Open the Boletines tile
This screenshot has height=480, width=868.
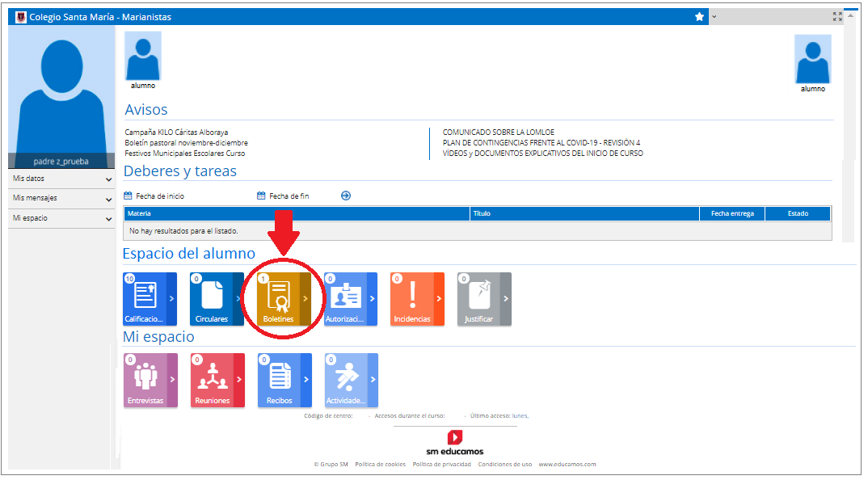pyautogui.click(x=278, y=299)
